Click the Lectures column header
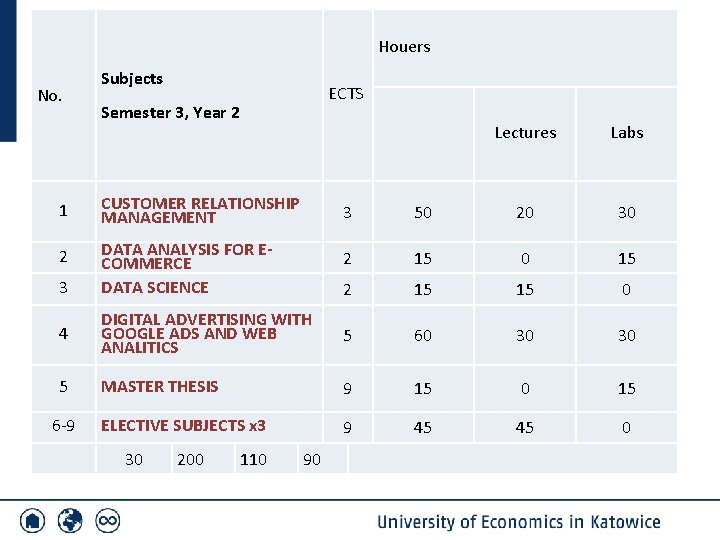This screenshot has width=720, height=540. point(525,133)
